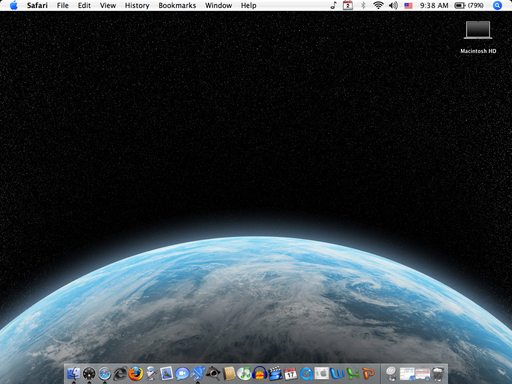
Task: Open the battery status menu
Action: click(469, 5)
